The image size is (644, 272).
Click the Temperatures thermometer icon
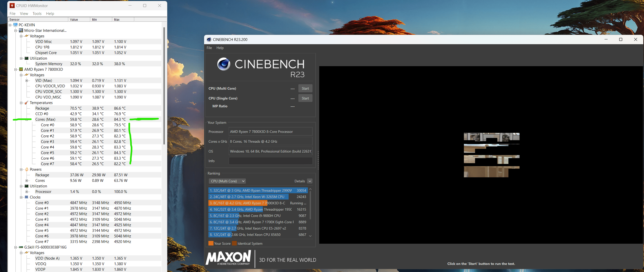pos(27,103)
